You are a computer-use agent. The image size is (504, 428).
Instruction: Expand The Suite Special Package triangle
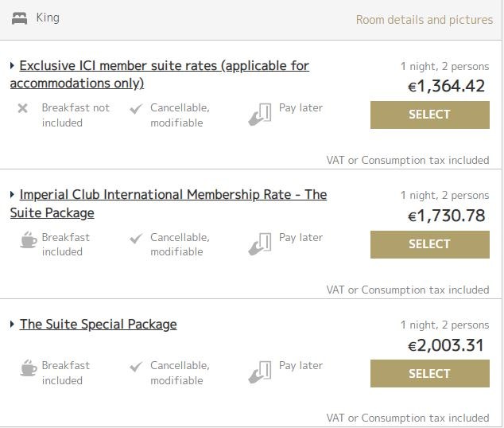pos(12,324)
